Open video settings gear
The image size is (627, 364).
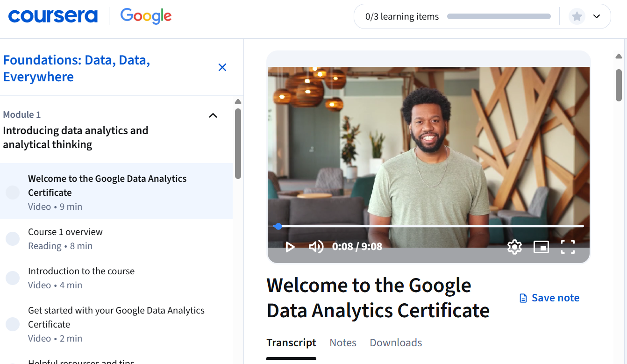pyautogui.click(x=514, y=247)
